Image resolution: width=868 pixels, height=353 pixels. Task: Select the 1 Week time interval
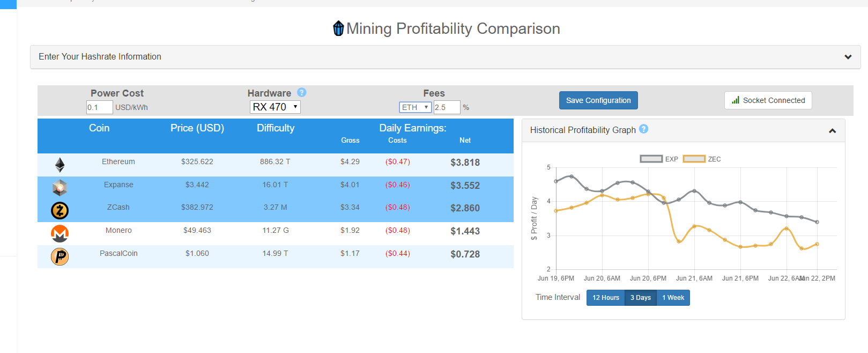(x=673, y=298)
